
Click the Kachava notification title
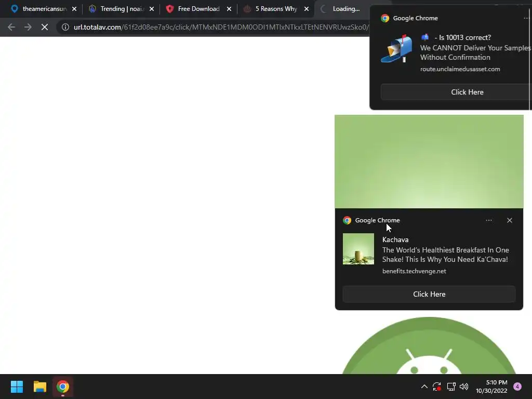click(395, 240)
